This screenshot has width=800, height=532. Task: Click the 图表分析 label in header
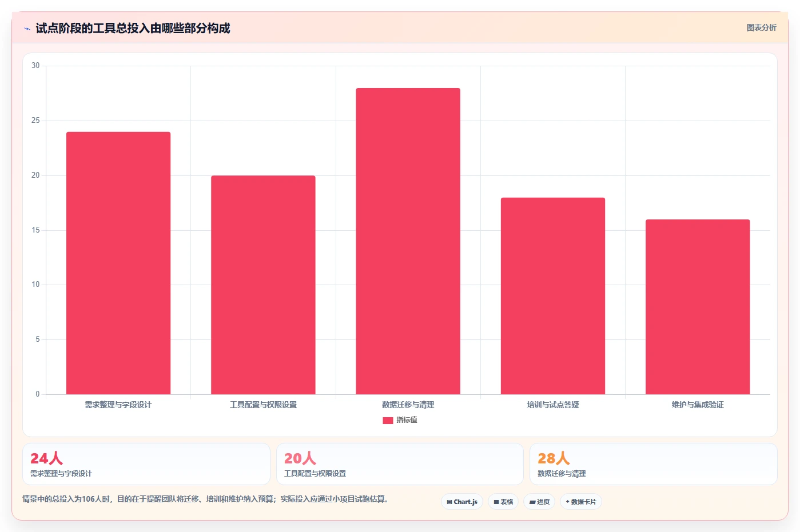(x=761, y=27)
